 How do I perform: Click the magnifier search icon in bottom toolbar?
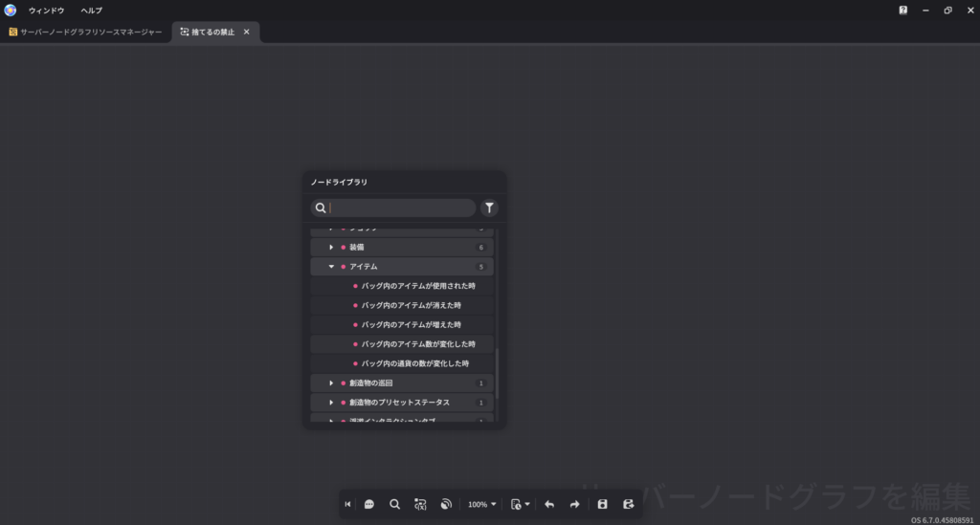click(x=395, y=504)
